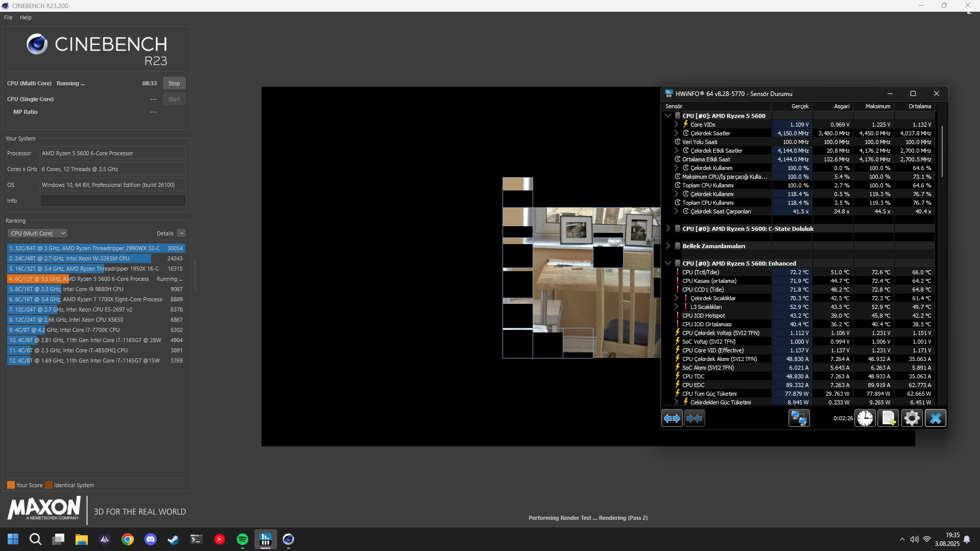Expand Bellek Zamanlamaları group
Image resolution: width=980 pixels, height=551 pixels.
coord(668,246)
